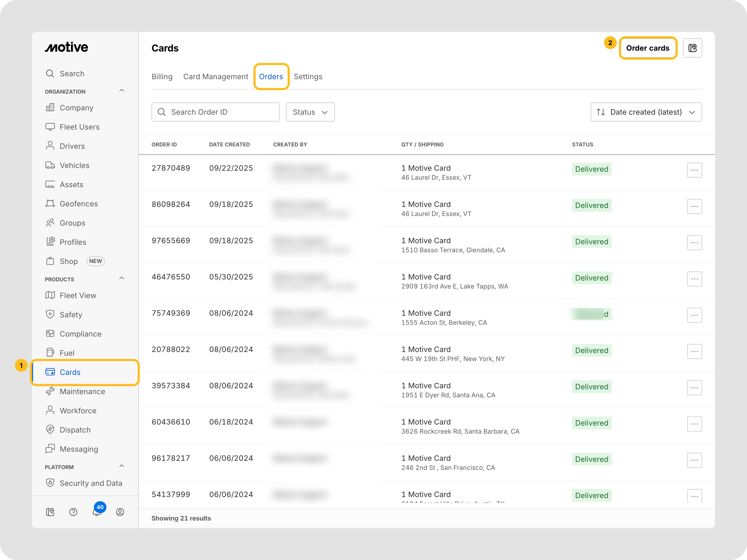
Task: Click the Order cards button
Action: click(647, 48)
